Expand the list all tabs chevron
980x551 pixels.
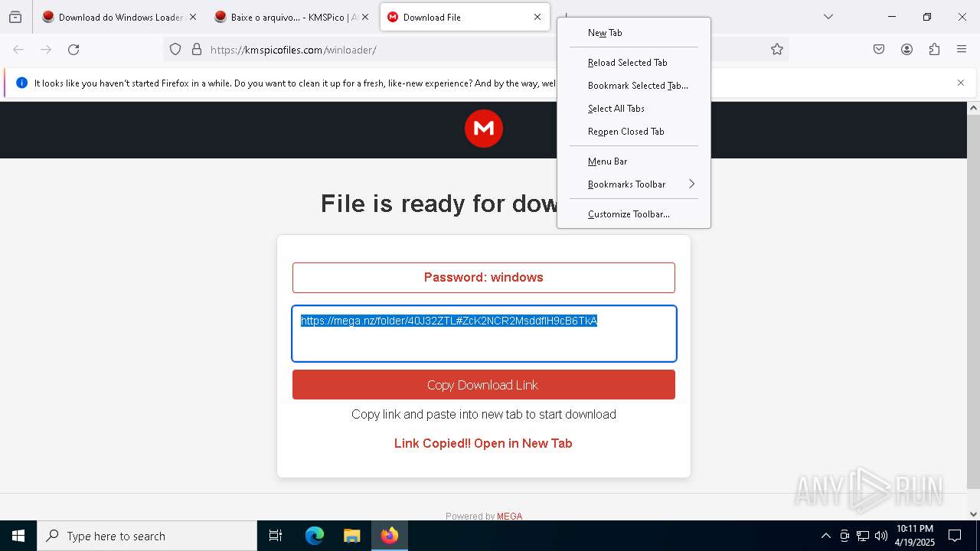828,17
